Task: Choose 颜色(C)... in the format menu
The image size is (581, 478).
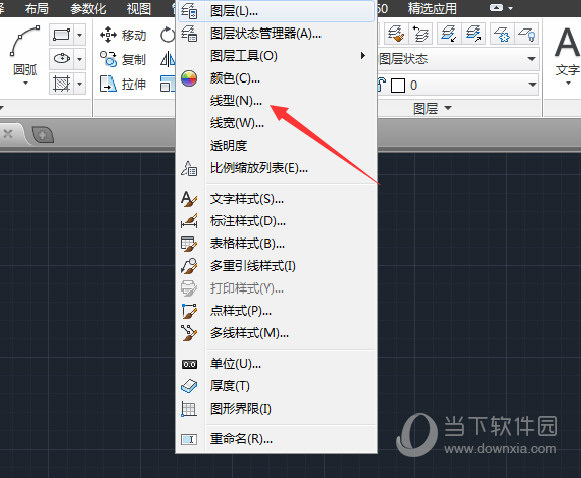Action: [x=276, y=78]
